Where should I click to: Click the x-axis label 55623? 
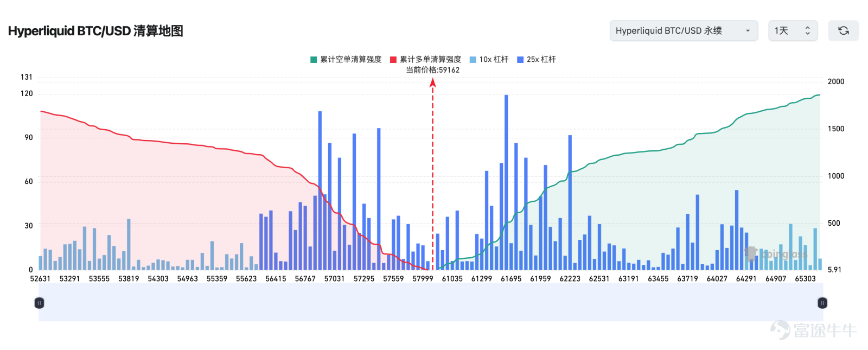coord(246,278)
